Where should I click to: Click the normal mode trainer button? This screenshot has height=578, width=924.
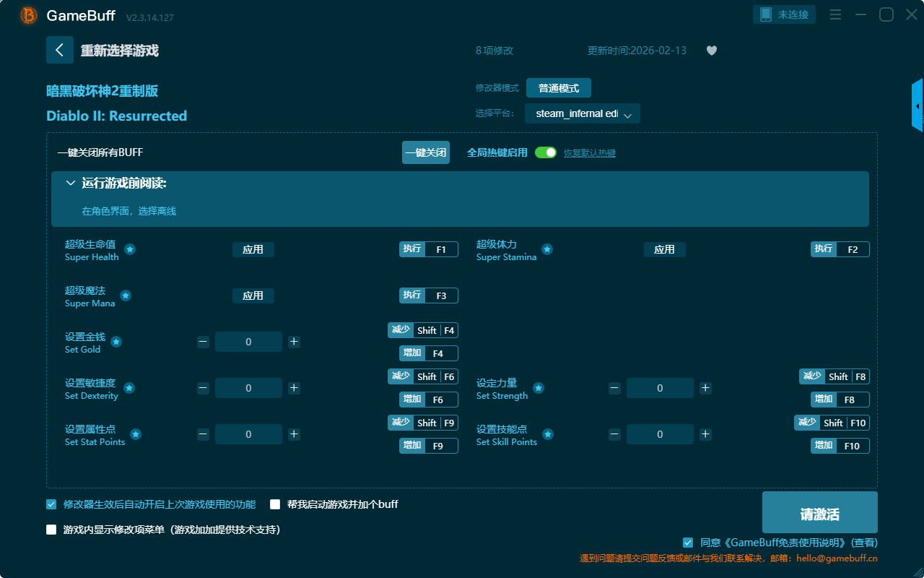(x=558, y=88)
